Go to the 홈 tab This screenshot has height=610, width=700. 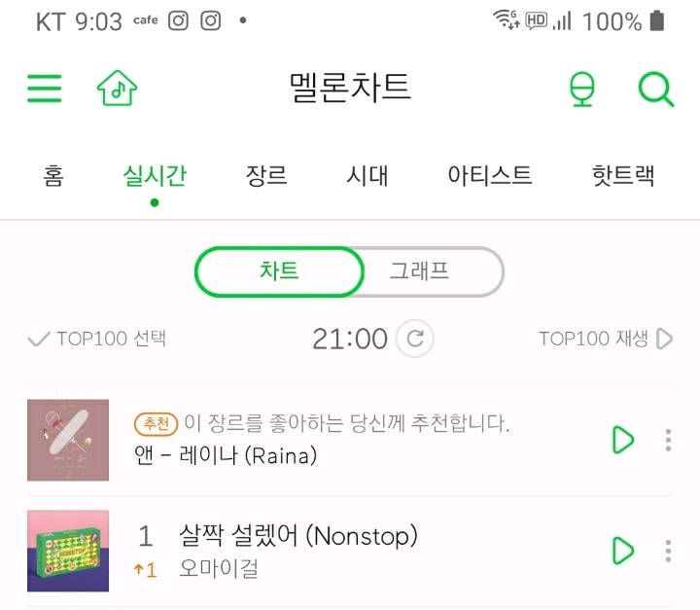pos(53,176)
